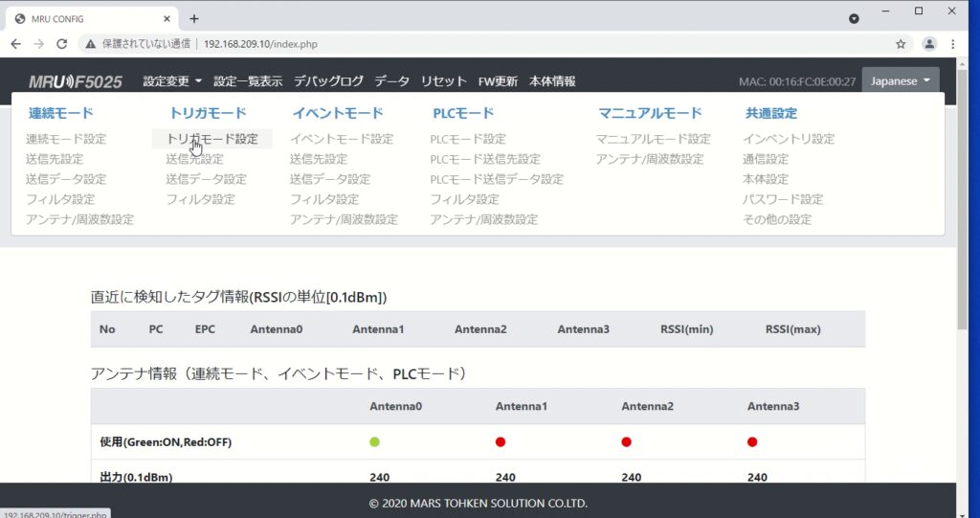Click the red Antenna3 status dot

tap(752, 441)
